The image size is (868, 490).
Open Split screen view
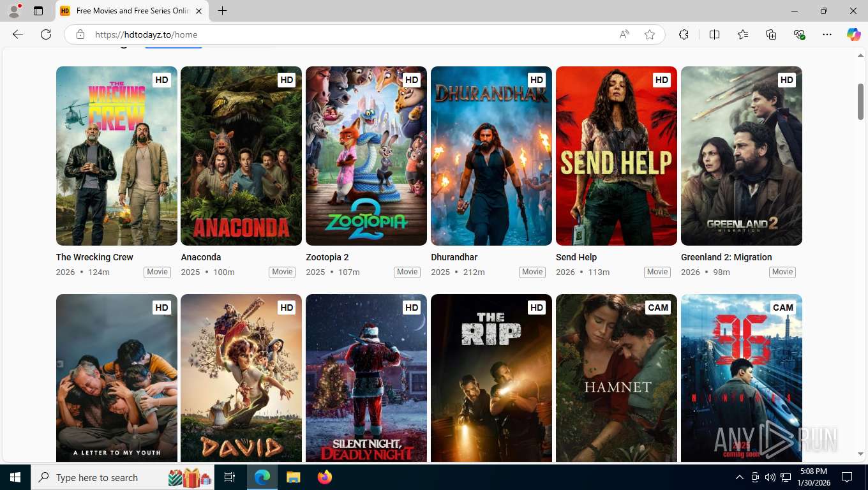click(715, 34)
